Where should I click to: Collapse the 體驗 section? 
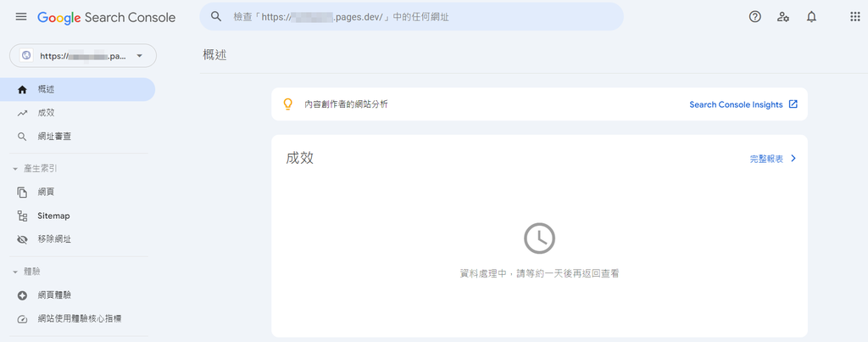(26, 272)
